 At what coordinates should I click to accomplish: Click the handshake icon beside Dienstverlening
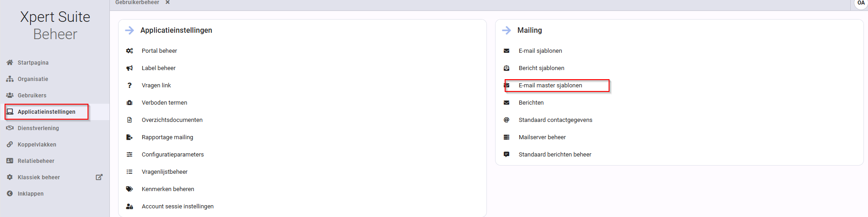pyautogui.click(x=10, y=128)
